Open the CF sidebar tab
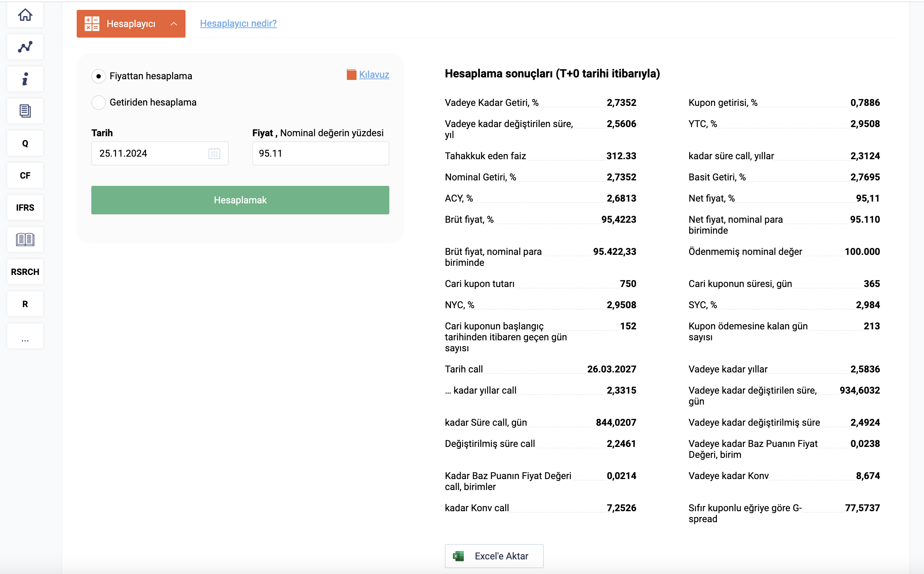 click(25, 175)
